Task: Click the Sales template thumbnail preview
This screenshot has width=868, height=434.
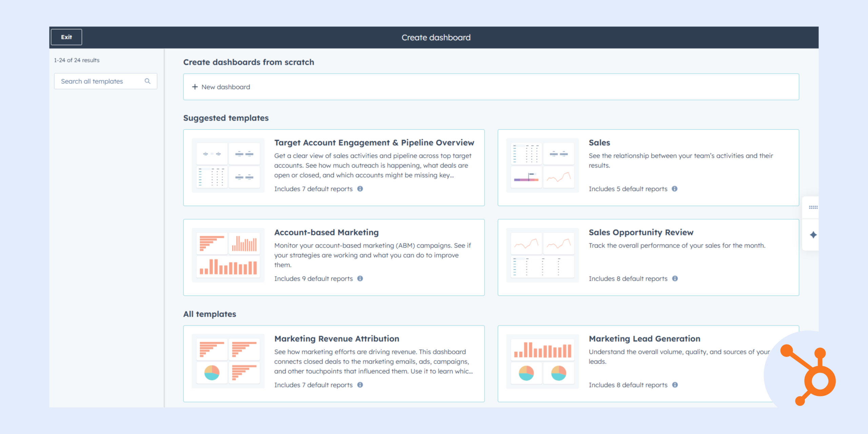Action: click(542, 165)
